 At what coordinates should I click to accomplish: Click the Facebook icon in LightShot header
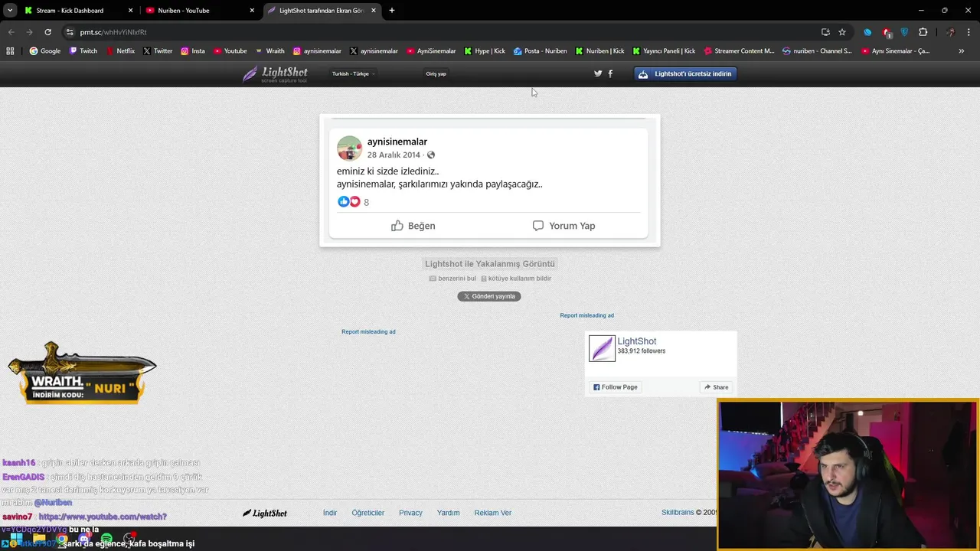click(610, 73)
